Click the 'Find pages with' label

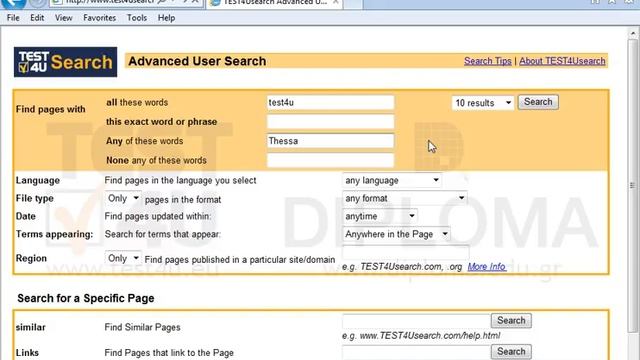tap(51, 109)
